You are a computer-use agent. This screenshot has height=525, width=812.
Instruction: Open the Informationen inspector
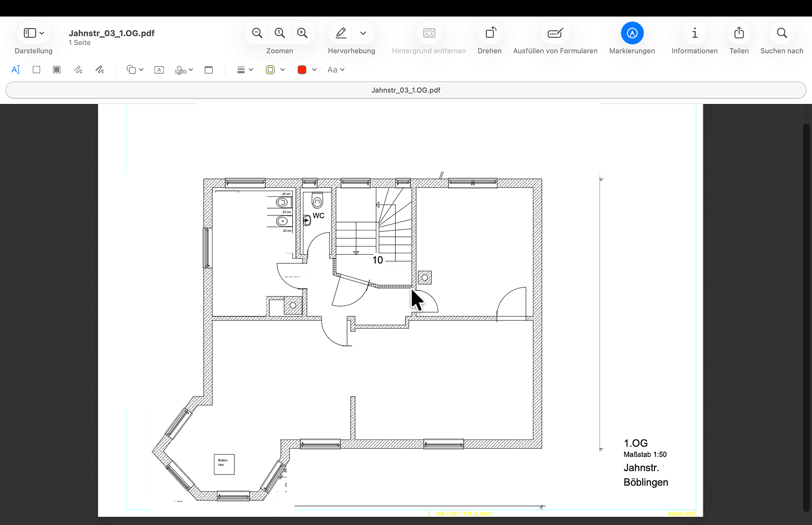(x=694, y=33)
